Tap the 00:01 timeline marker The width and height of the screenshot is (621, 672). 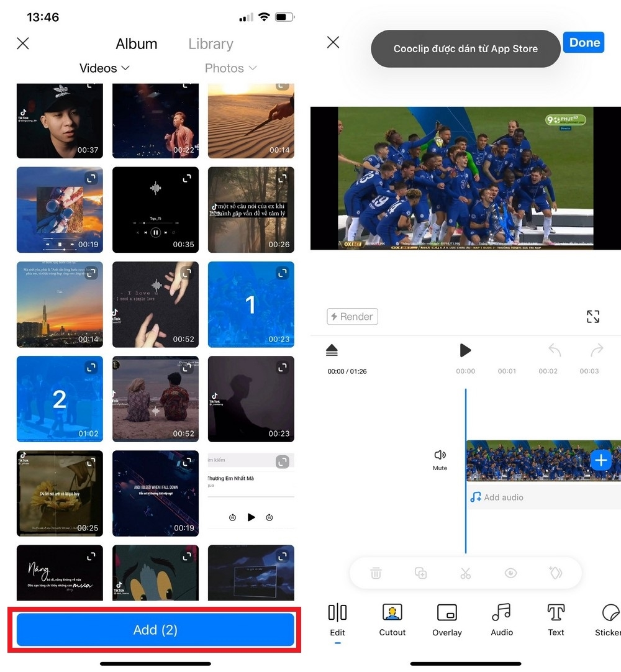click(507, 371)
